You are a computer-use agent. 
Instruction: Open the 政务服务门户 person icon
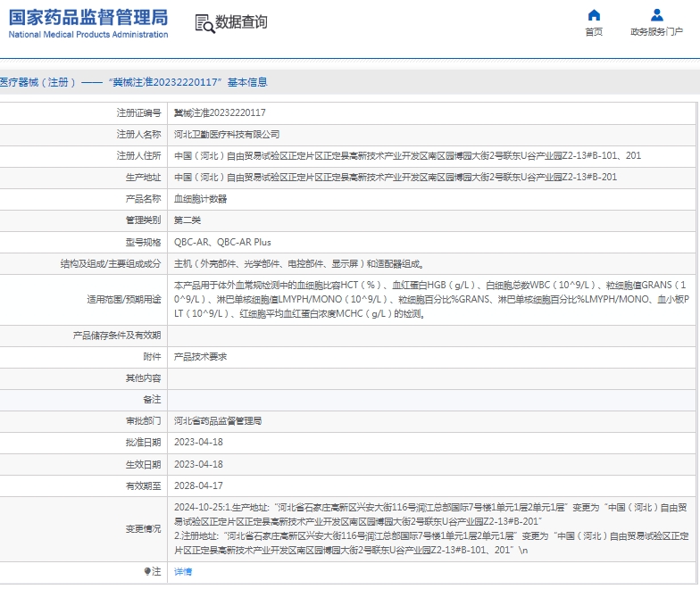pyautogui.click(x=657, y=16)
